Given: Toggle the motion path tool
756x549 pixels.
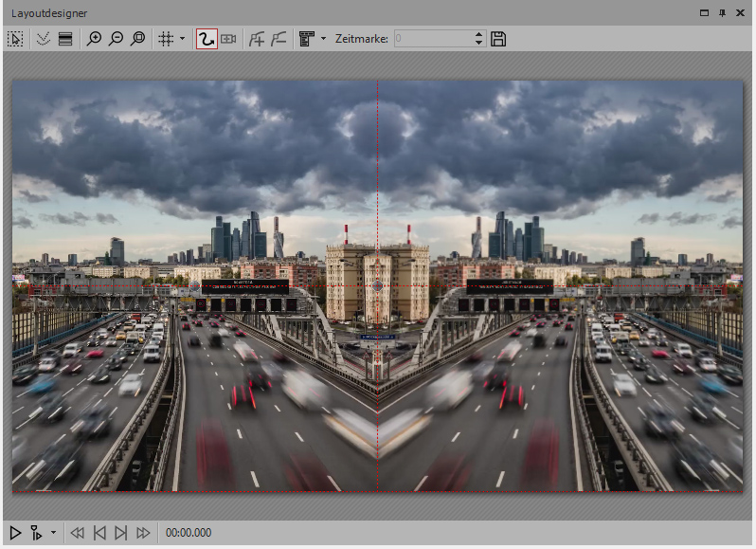Looking at the screenshot, I should (x=206, y=39).
